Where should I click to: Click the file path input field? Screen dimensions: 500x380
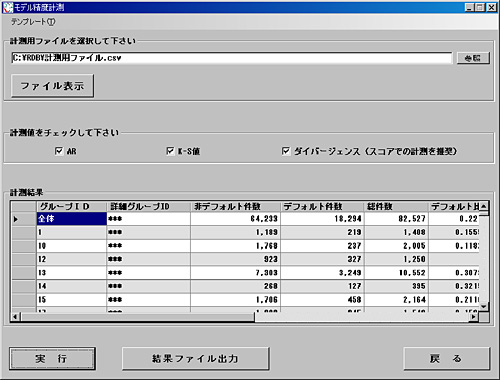click(x=232, y=58)
